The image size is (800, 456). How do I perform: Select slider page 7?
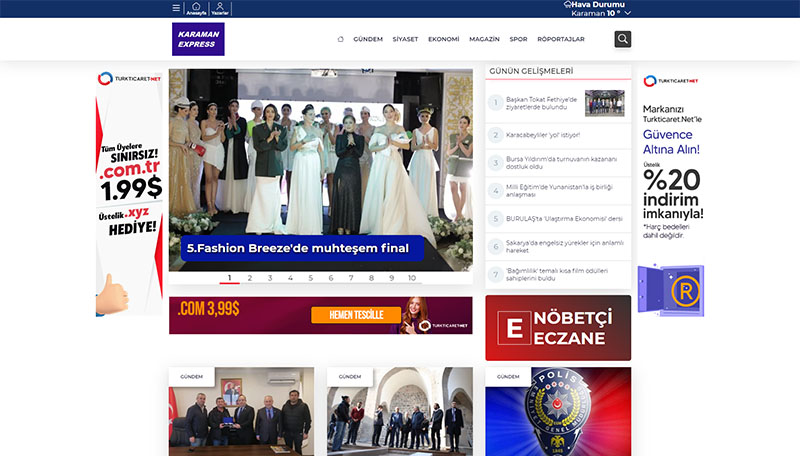coord(351,278)
